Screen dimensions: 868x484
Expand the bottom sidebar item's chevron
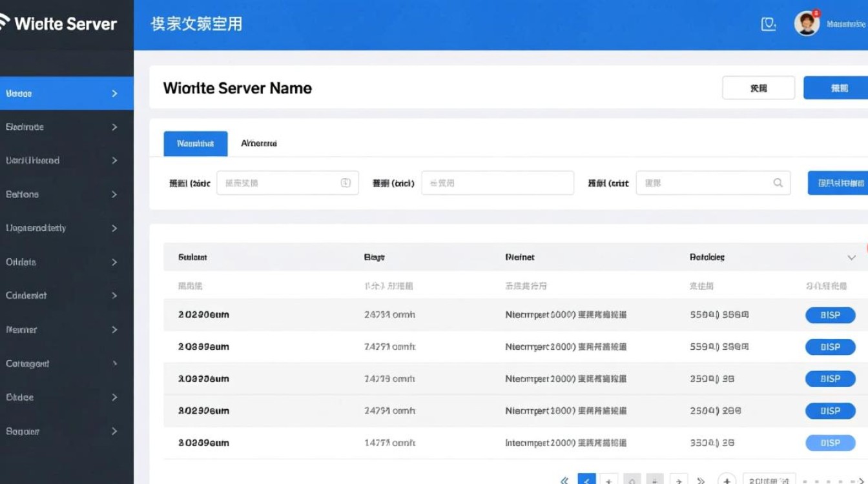[x=114, y=431]
